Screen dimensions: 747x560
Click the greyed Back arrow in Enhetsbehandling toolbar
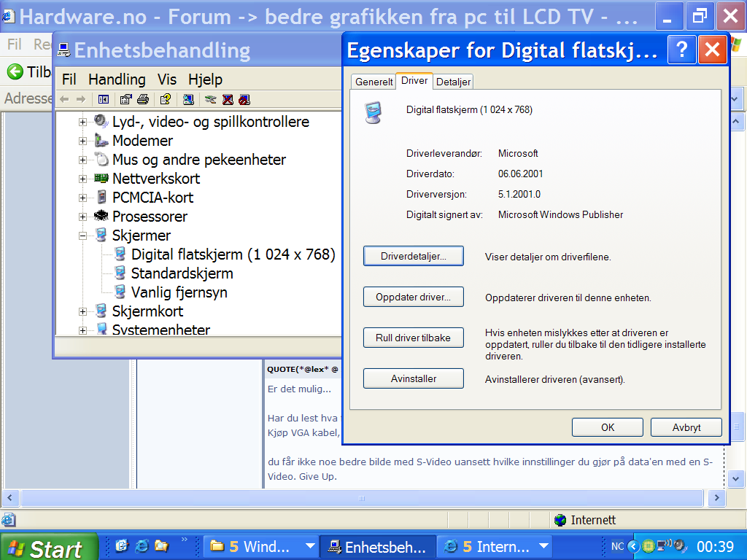pyautogui.click(x=64, y=99)
